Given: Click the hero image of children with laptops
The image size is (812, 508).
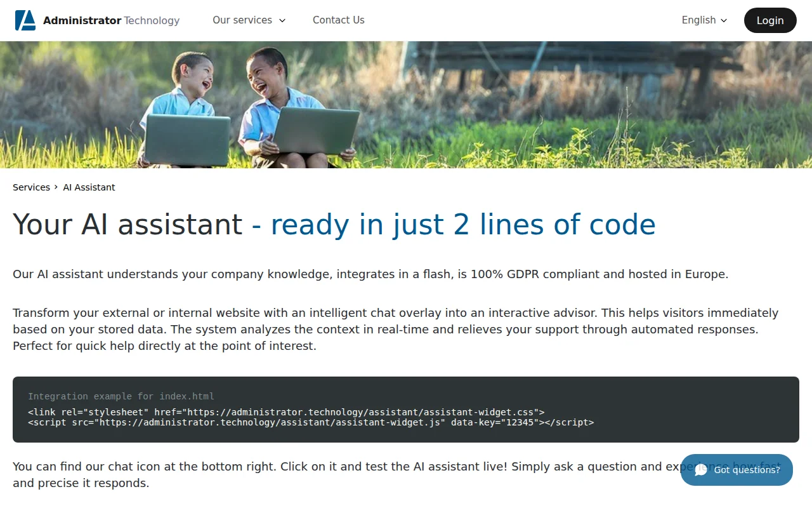Looking at the screenshot, I should (406, 105).
